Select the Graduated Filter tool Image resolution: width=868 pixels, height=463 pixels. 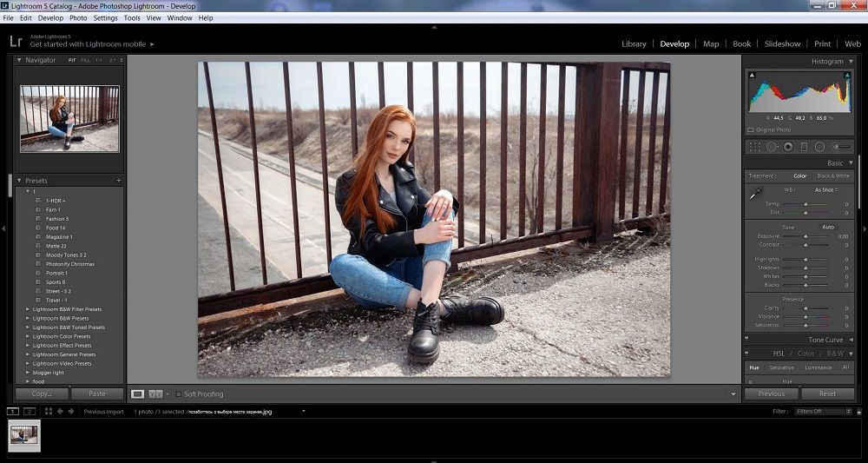805,147
